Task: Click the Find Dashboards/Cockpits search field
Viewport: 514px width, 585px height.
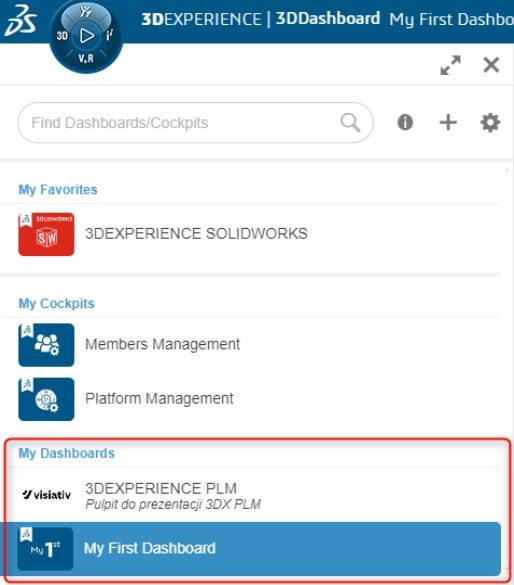Action: point(195,123)
